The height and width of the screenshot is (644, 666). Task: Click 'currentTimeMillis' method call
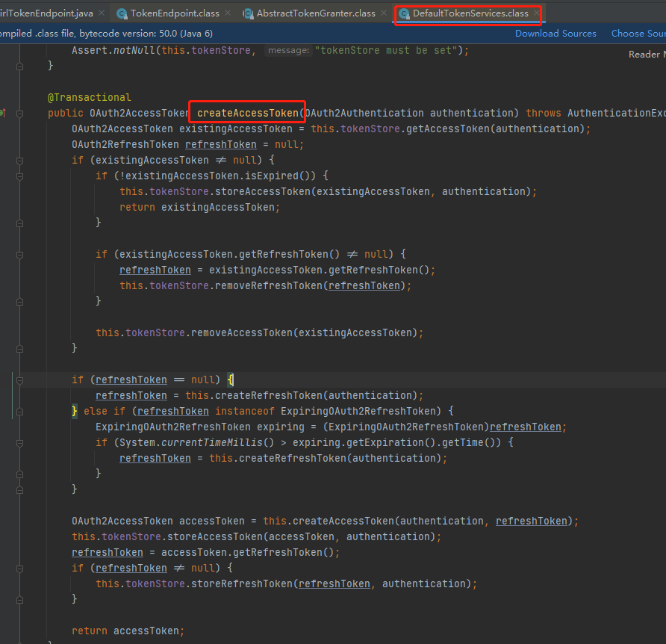pyautogui.click(x=212, y=442)
